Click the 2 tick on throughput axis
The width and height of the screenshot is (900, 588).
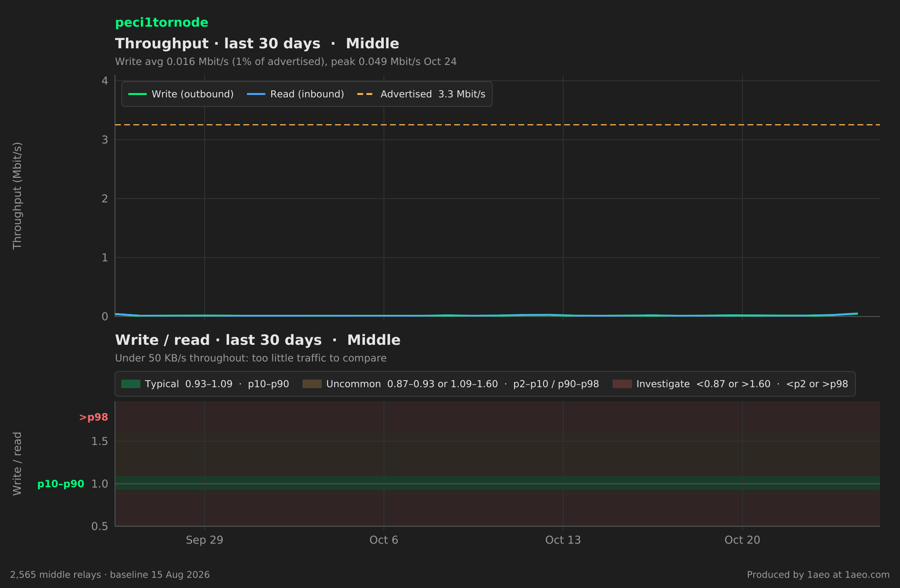[x=105, y=199]
